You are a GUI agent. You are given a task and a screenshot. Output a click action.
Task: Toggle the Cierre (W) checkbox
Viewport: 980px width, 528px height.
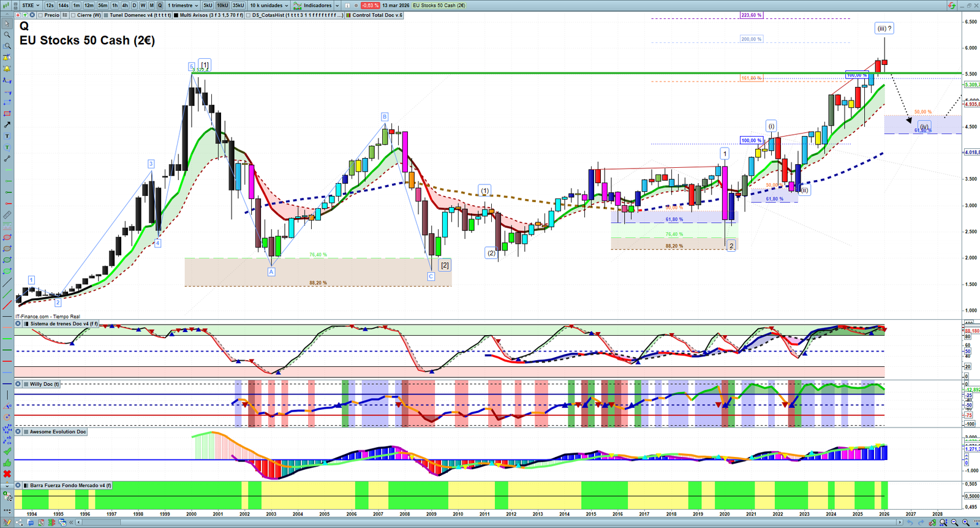point(73,15)
